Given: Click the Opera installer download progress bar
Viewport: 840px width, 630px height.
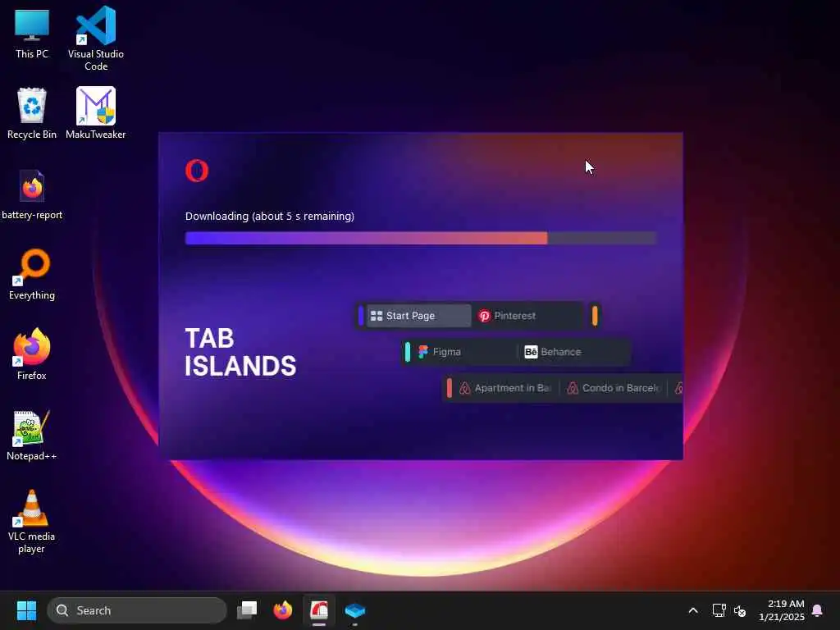Looking at the screenshot, I should pyautogui.click(x=421, y=238).
